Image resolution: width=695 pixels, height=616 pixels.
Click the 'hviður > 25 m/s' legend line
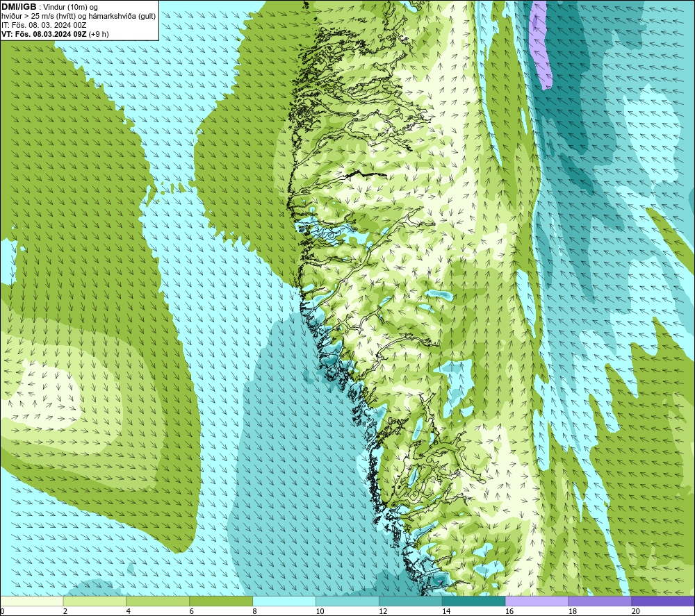(x=79, y=17)
